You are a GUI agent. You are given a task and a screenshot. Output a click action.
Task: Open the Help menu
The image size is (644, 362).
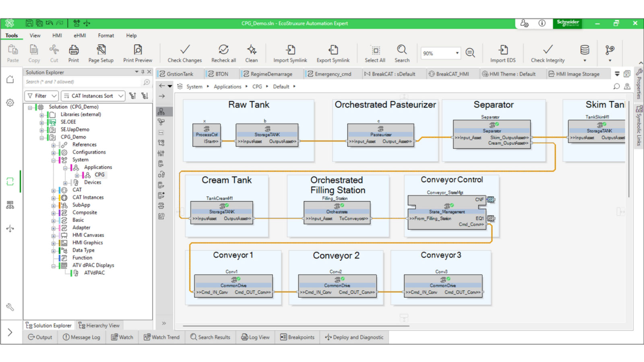pos(131,35)
